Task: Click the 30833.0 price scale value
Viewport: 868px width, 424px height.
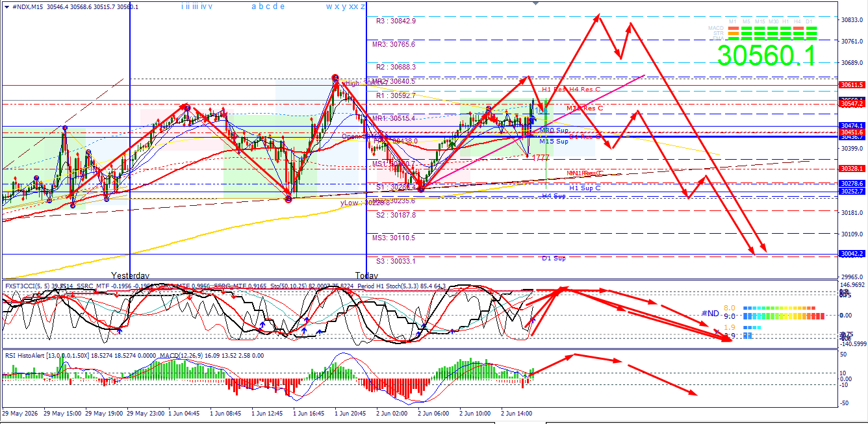Action: tap(852, 20)
